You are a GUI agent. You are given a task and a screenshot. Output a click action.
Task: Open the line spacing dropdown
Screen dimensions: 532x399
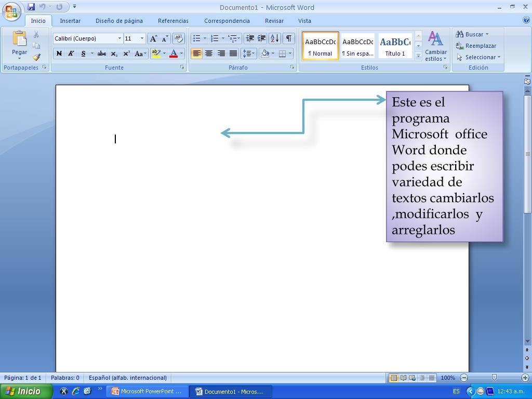[x=249, y=54]
